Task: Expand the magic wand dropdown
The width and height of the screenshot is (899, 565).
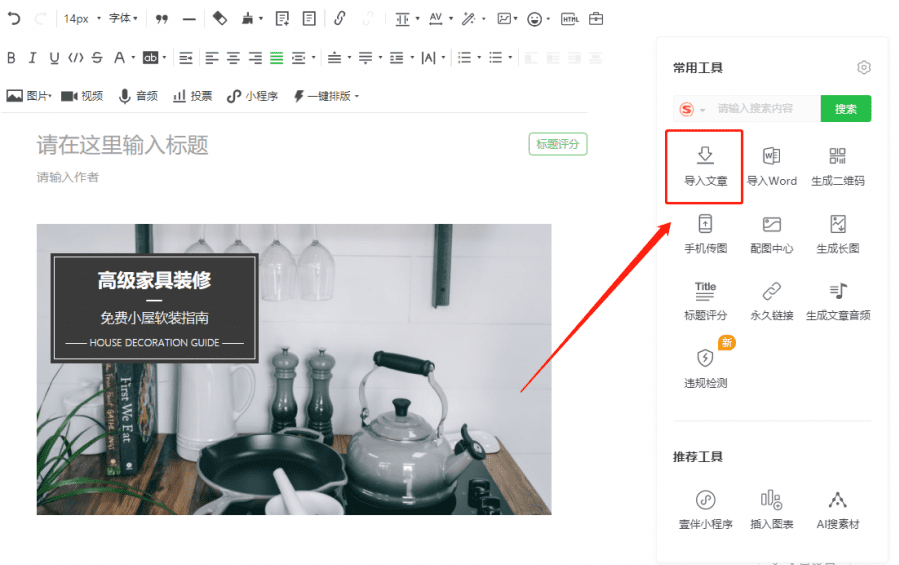Action: pos(484,19)
